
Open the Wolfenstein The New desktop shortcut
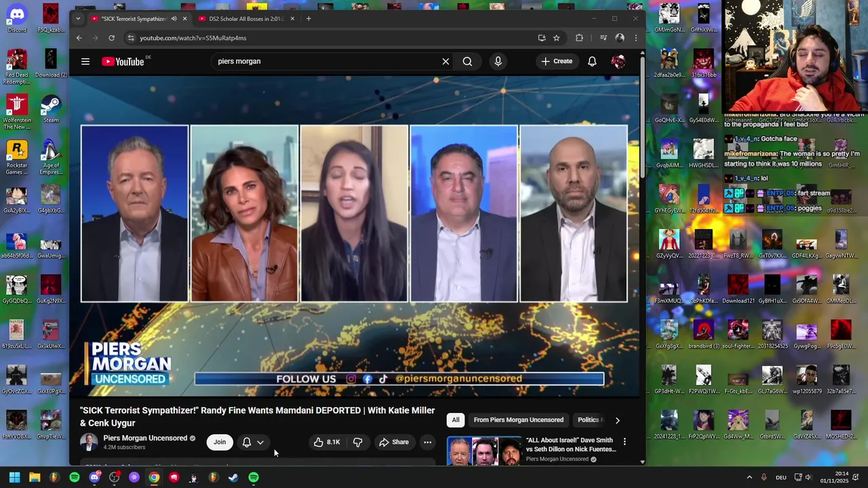click(x=17, y=112)
